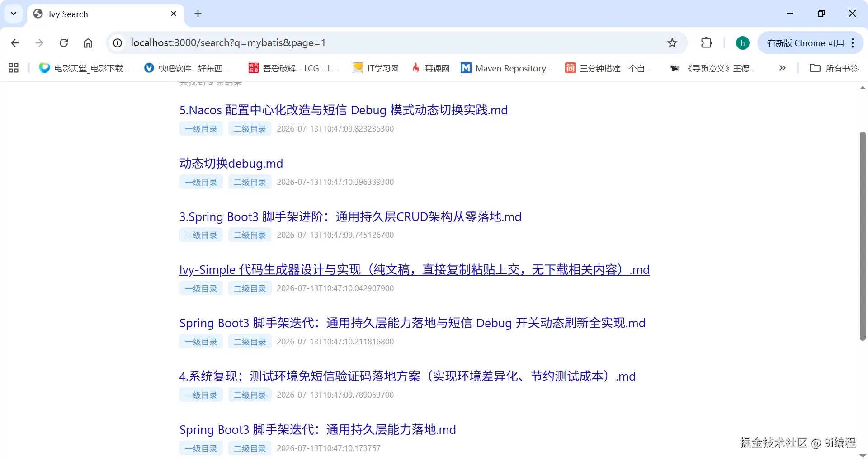Open the apps grid icon in bookmarks bar
This screenshot has height=461, width=868.
pos(14,68)
